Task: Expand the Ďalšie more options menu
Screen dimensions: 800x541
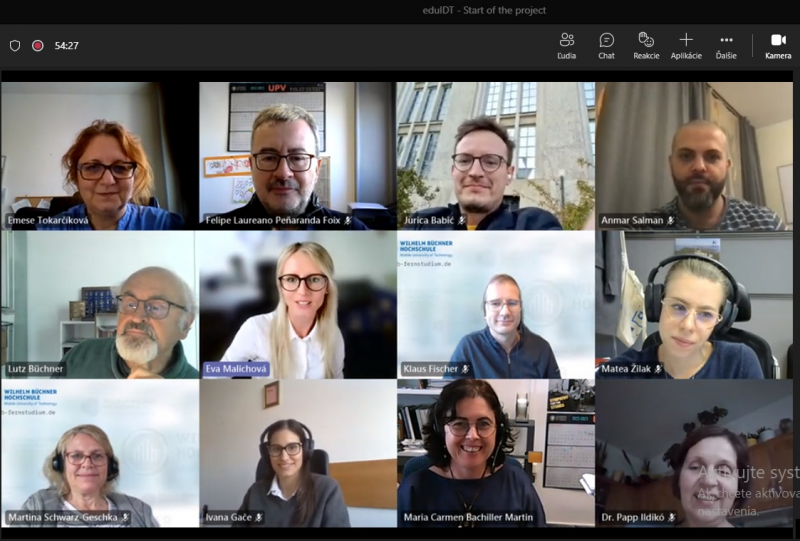Action: (x=726, y=45)
